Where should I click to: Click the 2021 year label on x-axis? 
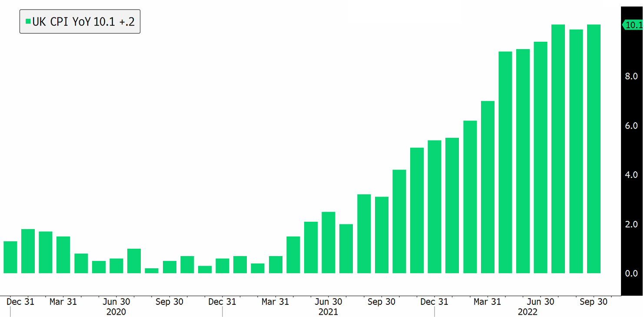328,312
